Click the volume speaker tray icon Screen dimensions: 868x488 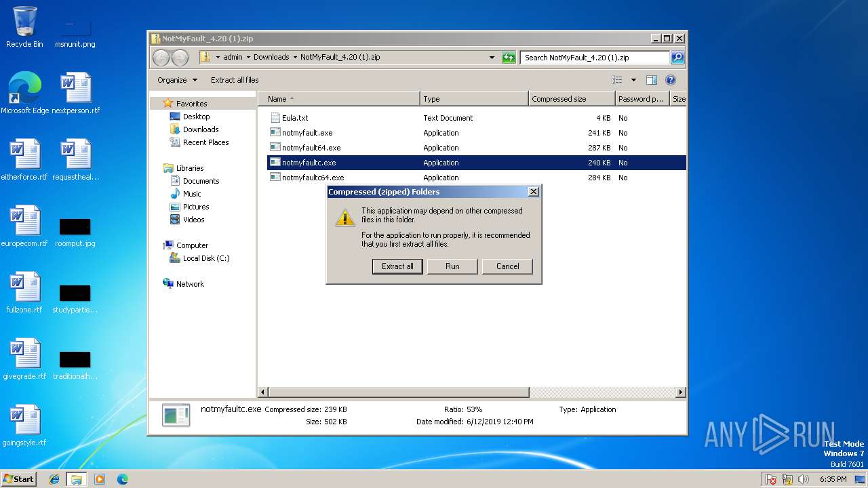click(x=804, y=479)
